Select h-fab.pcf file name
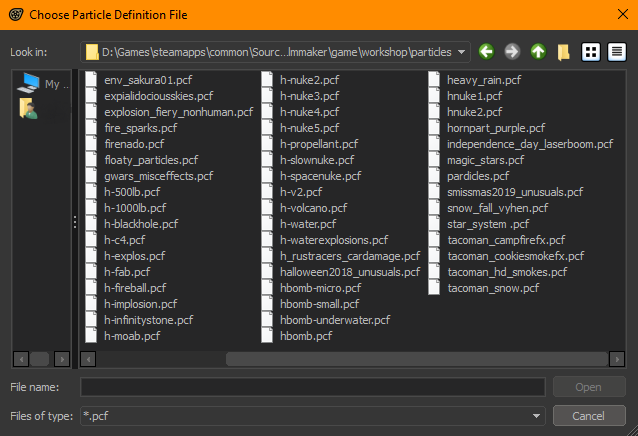 pos(127,272)
